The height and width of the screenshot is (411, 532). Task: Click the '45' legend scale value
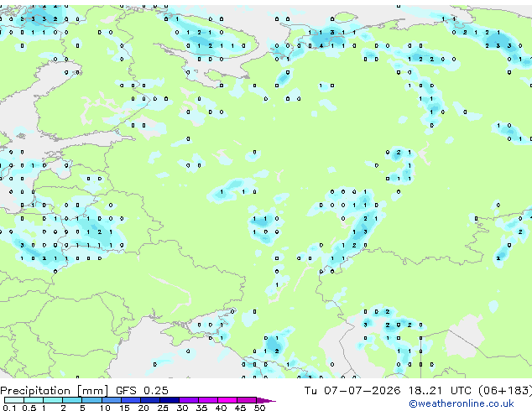pyautogui.click(x=240, y=408)
